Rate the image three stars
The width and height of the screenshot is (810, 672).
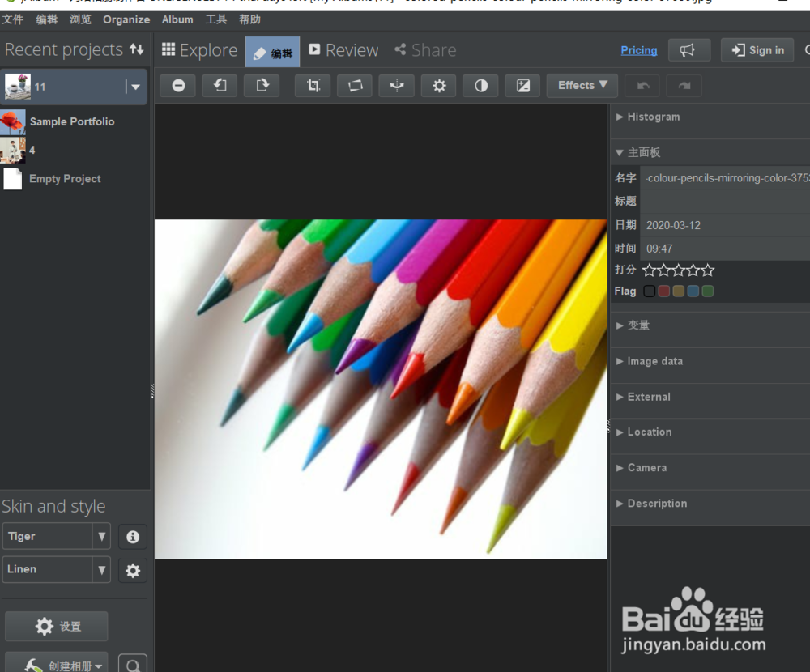tap(678, 270)
